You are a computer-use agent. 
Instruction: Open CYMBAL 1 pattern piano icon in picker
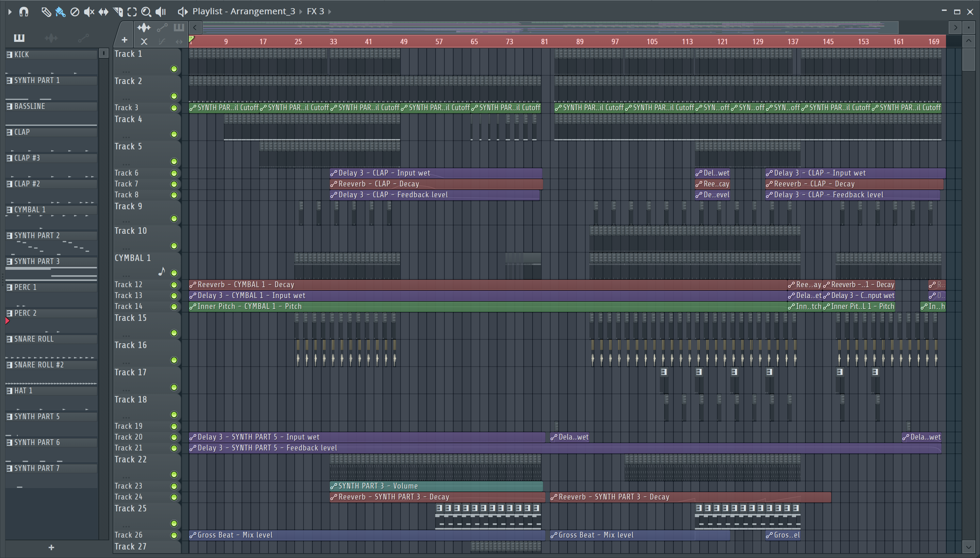pos(9,210)
